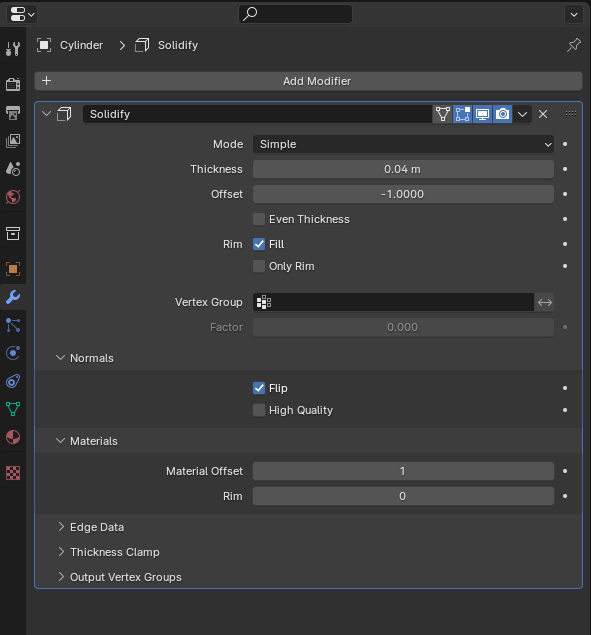Screen dimensions: 591x635
Task: Click the properties search box
Action: pyautogui.click(x=295, y=14)
